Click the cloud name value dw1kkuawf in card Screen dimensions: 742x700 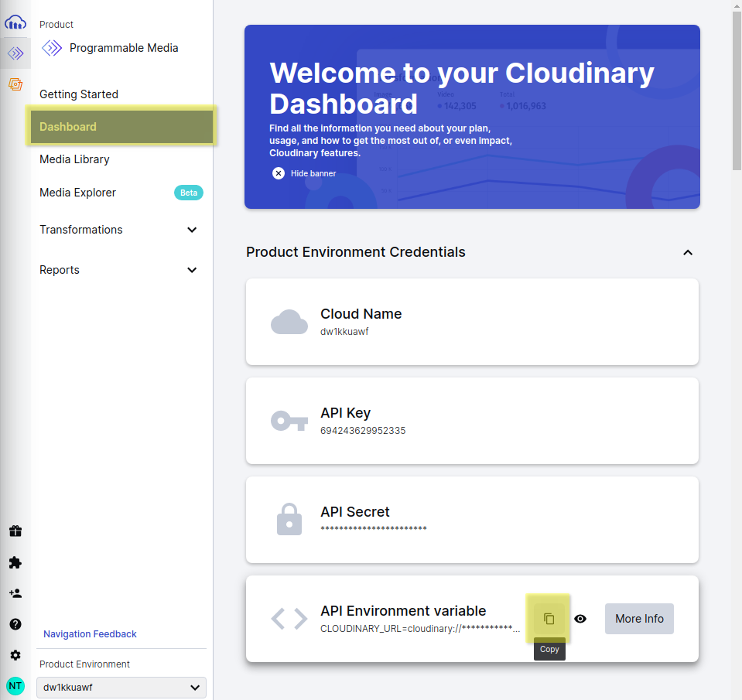[x=344, y=332]
